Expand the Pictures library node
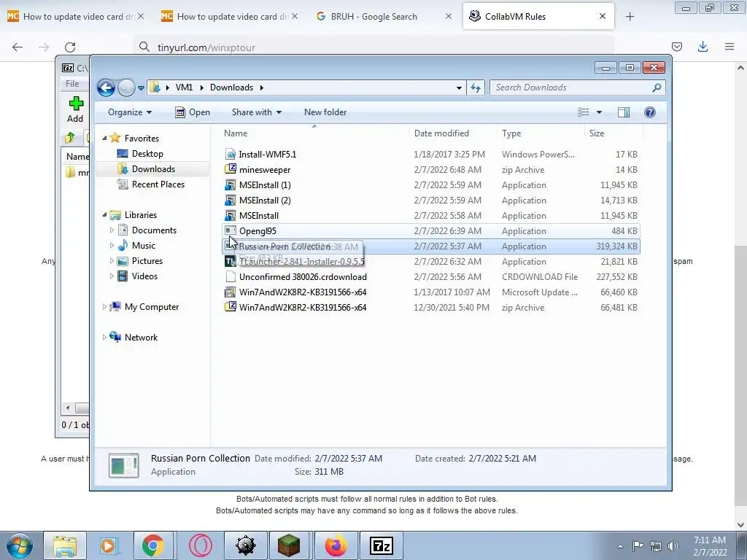This screenshot has width=747, height=560. coord(112,261)
